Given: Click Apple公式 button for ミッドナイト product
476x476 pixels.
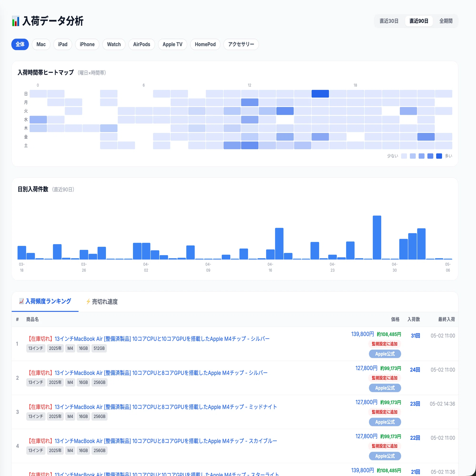Looking at the screenshot, I should coord(385,422).
